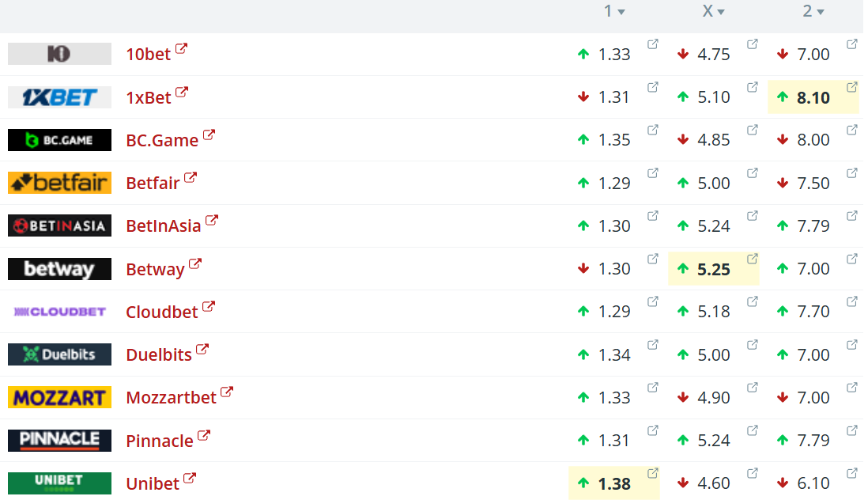Click the 10bet bookmaker logo
Image resolution: width=868 pixels, height=500 pixels.
click(x=59, y=54)
